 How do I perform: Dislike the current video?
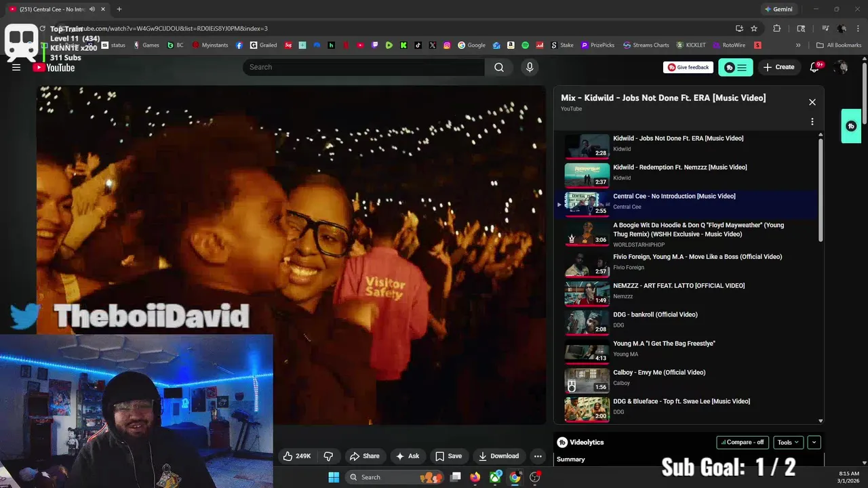pos(328,456)
